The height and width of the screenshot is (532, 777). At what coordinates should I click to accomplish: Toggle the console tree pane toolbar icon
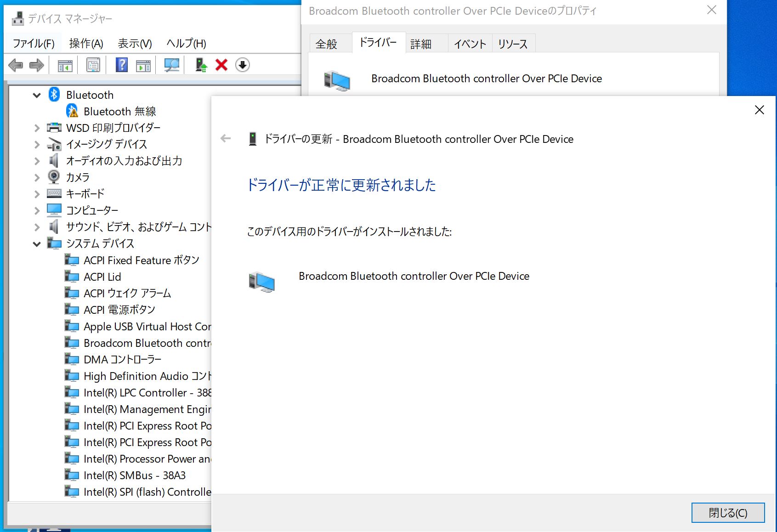click(x=65, y=65)
